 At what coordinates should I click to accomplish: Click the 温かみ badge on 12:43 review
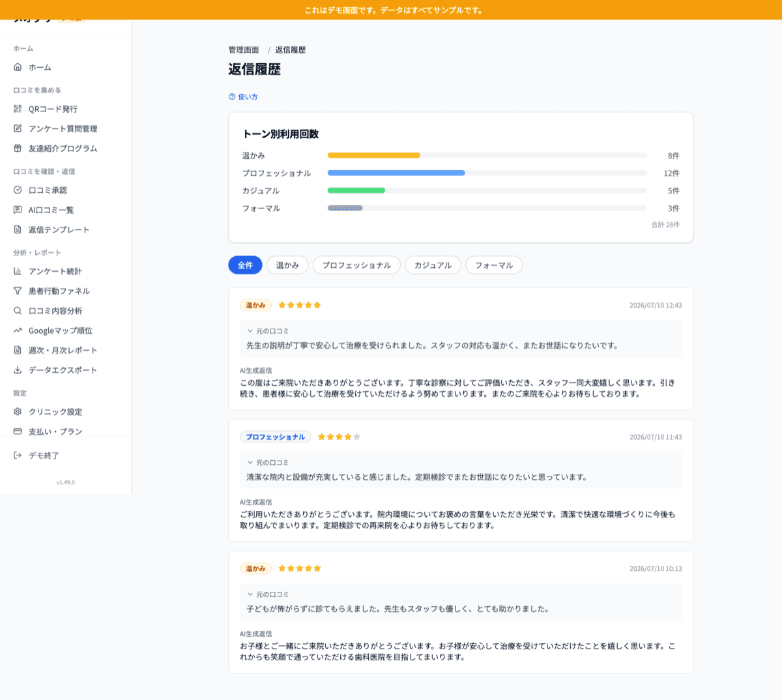(x=255, y=305)
